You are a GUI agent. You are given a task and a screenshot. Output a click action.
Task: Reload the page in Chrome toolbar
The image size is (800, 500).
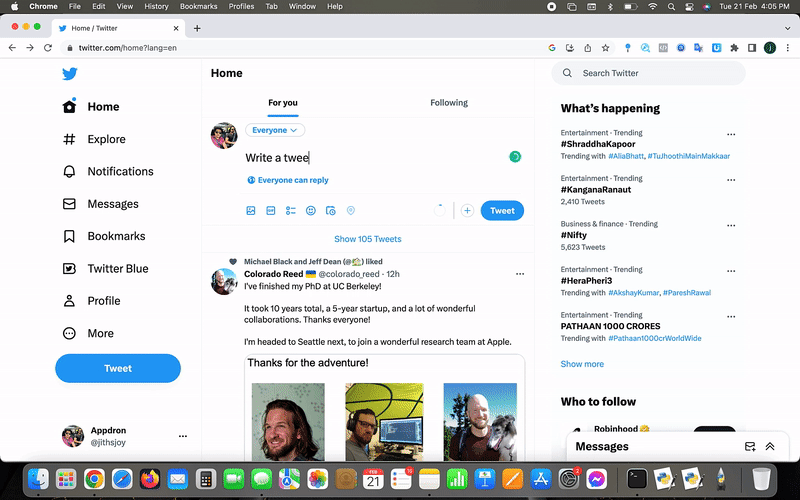point(48,48)
